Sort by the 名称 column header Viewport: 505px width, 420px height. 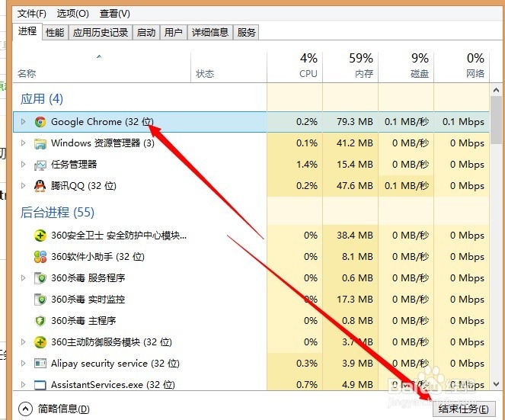(102, 67)
